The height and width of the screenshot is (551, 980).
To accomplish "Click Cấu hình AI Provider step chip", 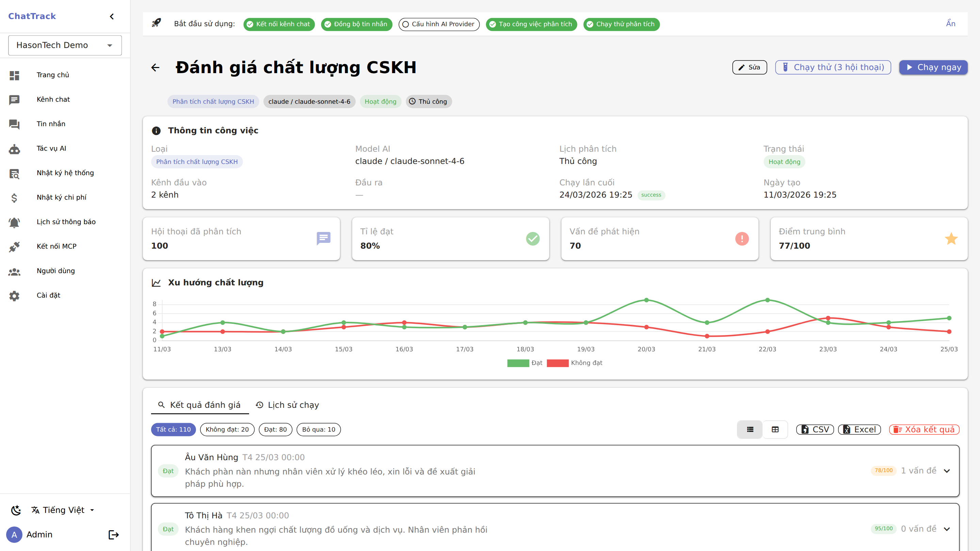I will coord(439,24).
